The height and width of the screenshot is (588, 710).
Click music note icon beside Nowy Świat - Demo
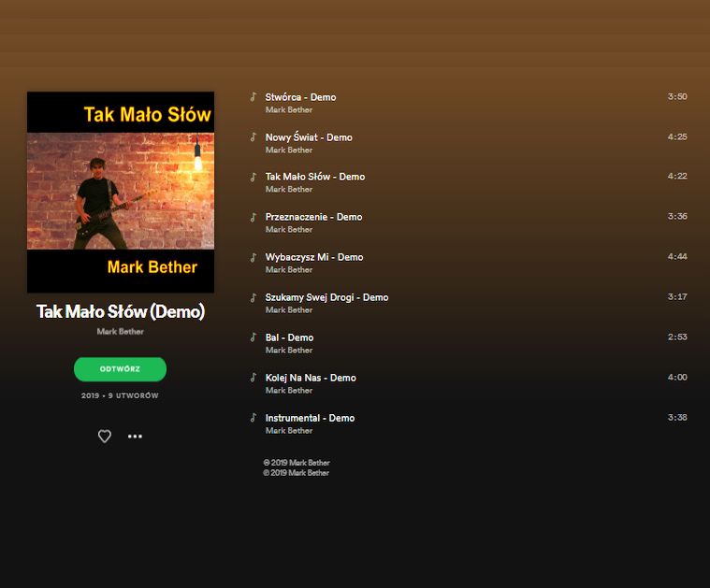click(x=253, y=137)
